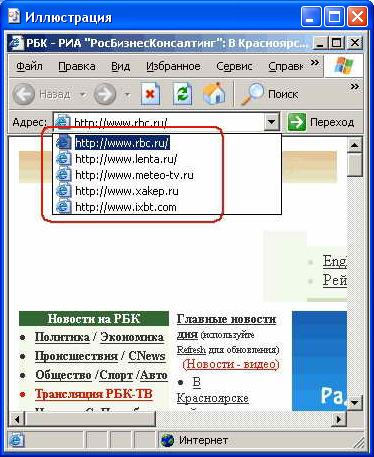
Task: Click the green Go arrow icon
Action: 296,122
